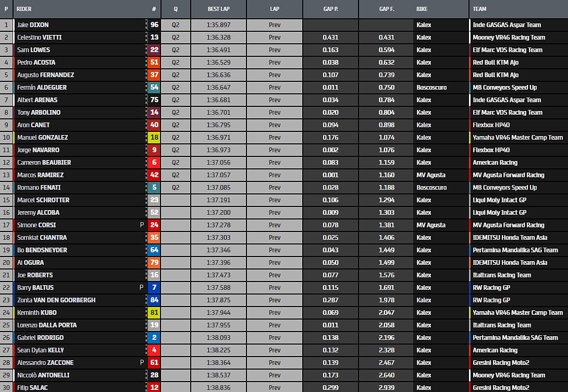
Task: Sort by the BEST LAP column header
Action: tap(218, 9)
